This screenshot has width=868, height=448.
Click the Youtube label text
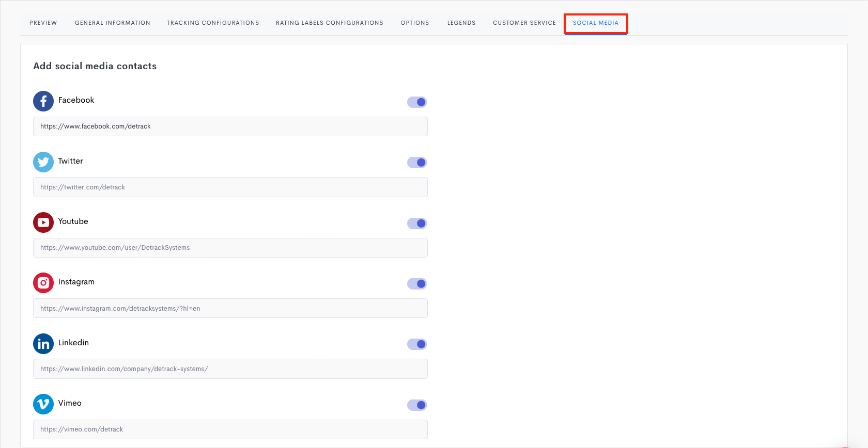73,221
